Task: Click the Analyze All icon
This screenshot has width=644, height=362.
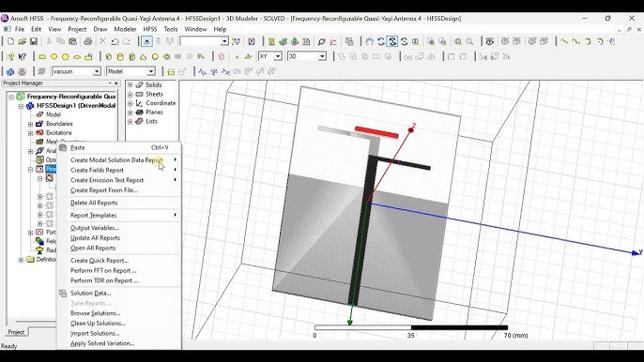Action: (295, 41)
